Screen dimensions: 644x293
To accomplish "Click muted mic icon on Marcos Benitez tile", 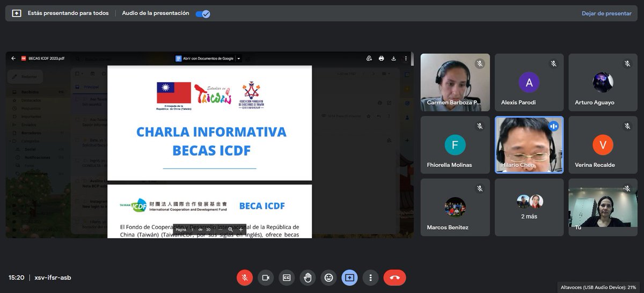I will tap(480, 189).
